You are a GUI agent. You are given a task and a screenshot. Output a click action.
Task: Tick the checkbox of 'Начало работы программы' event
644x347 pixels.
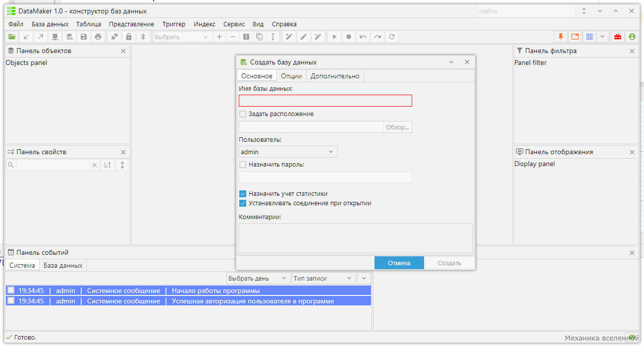coord(11,290)
